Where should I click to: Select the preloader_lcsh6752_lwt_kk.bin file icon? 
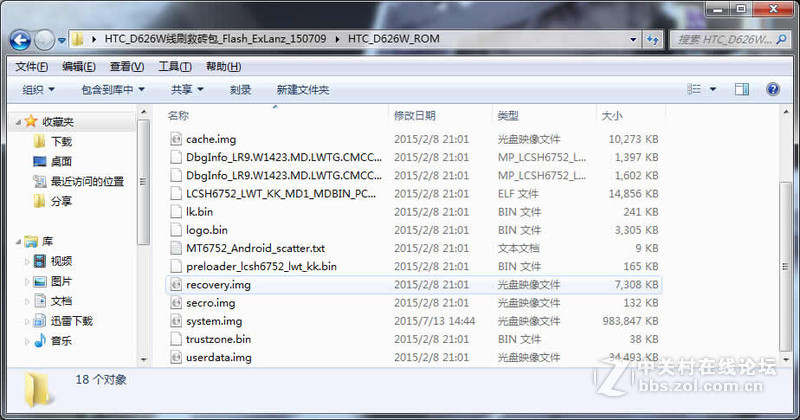point(176,266)
